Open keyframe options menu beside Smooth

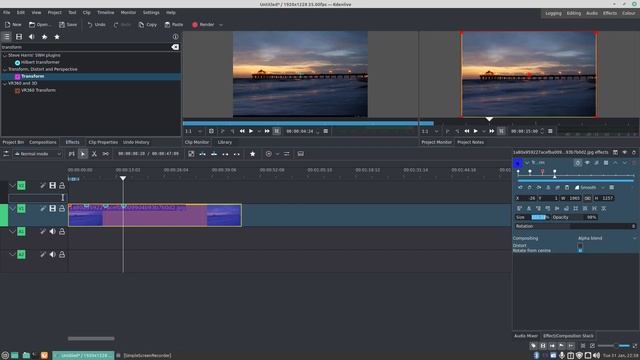pyautogui.click(x=611, y=187)
